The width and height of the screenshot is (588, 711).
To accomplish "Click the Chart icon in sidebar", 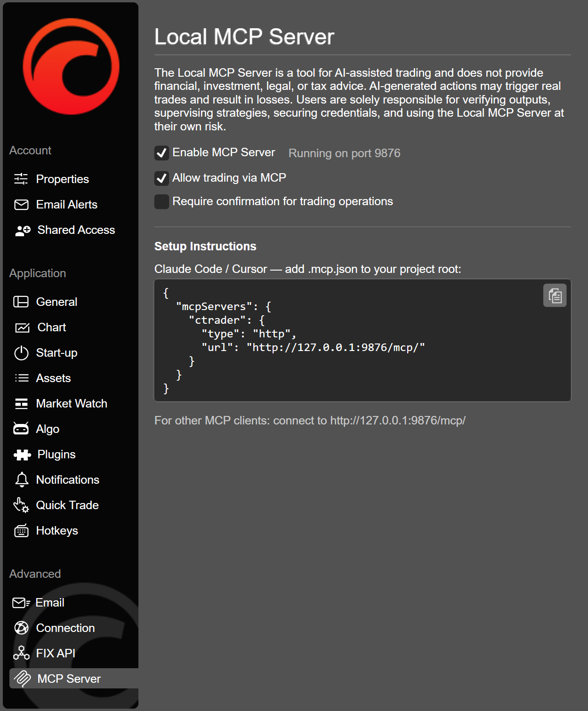I will [x=22, y=328].
